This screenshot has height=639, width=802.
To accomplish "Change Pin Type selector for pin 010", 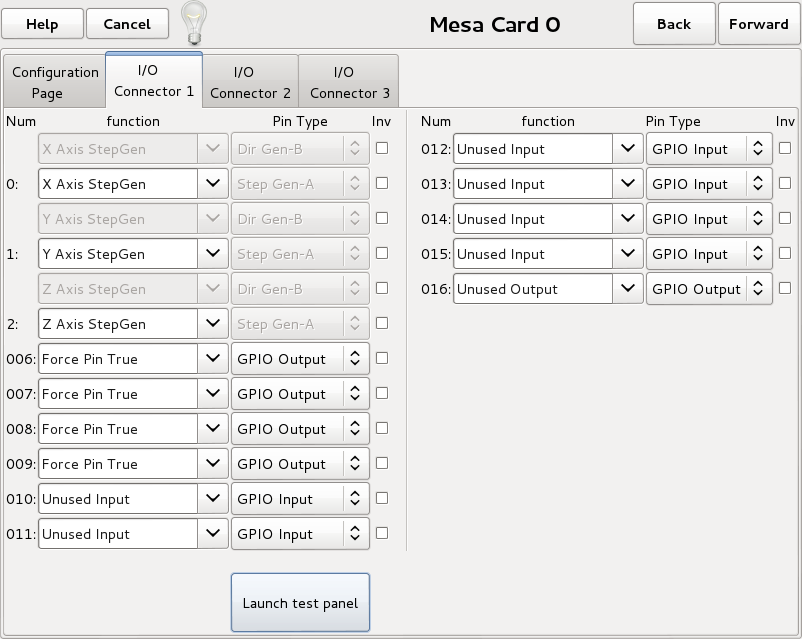I will 300,499.
